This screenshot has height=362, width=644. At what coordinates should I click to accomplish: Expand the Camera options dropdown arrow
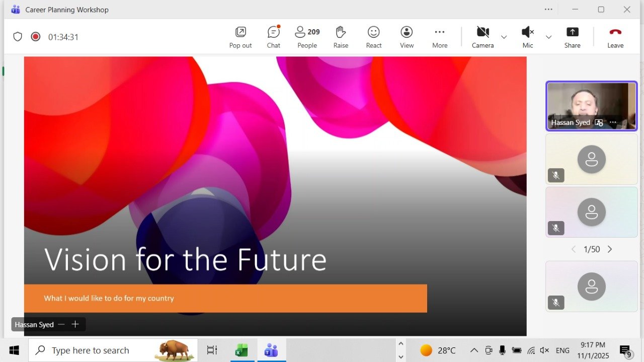pyautogui.click(x=504, y=37)
